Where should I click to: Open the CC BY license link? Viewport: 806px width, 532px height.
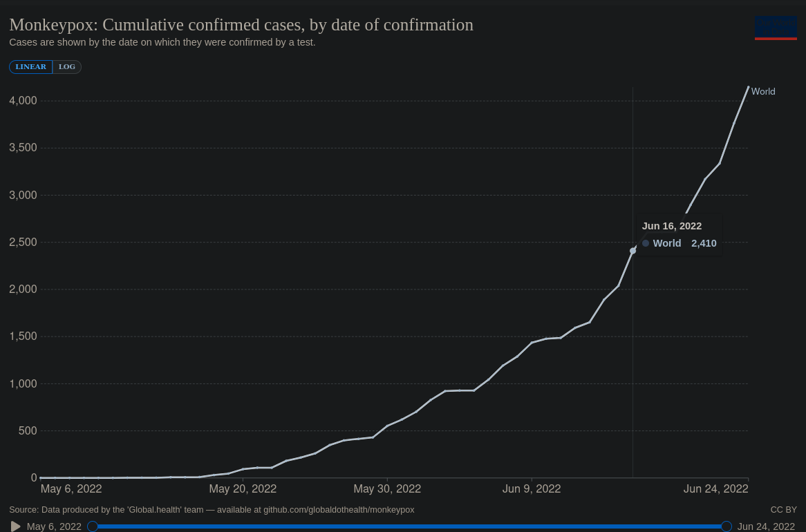tap(783, 510)
